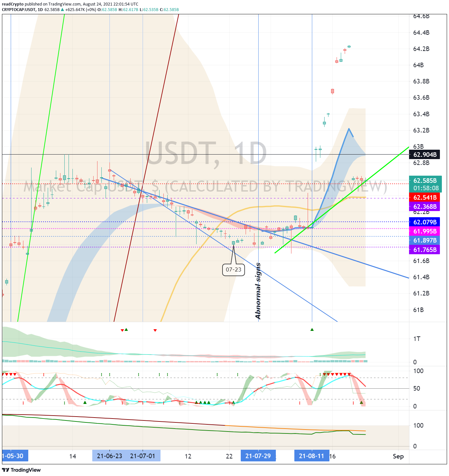
Task: Click the purple 62.368B price label
Action: point(425,207)
